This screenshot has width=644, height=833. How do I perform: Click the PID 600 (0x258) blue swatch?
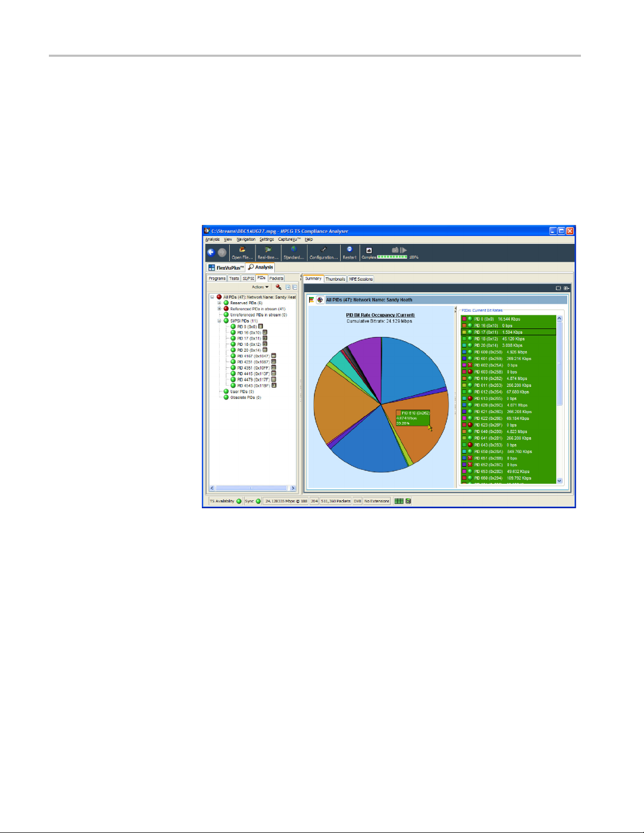click(x=464, y=352)
